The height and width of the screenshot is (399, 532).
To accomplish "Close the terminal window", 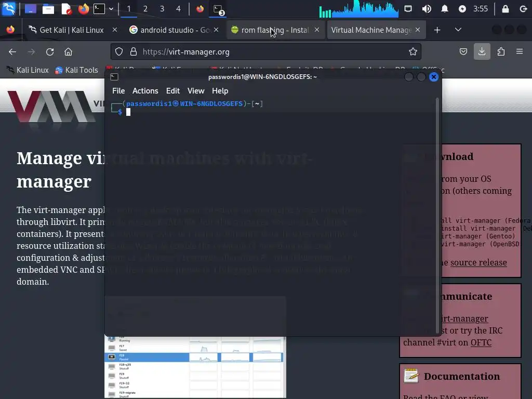I will coord(434,77).
